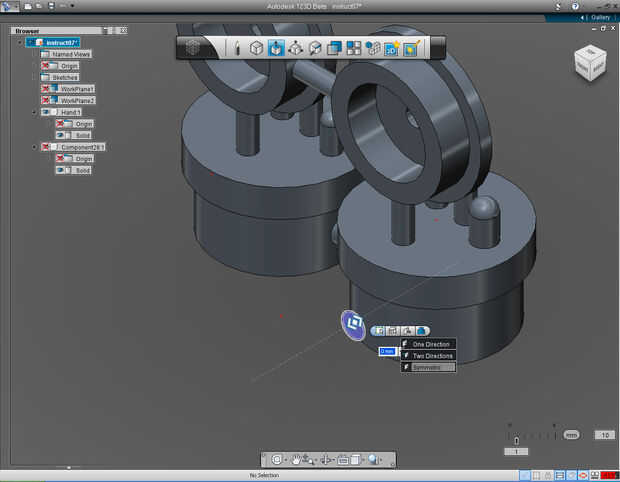Click second icon in extrude mini-toolbar
The width and height of the screenshot is (620, 482).
[x=392, y=331]
